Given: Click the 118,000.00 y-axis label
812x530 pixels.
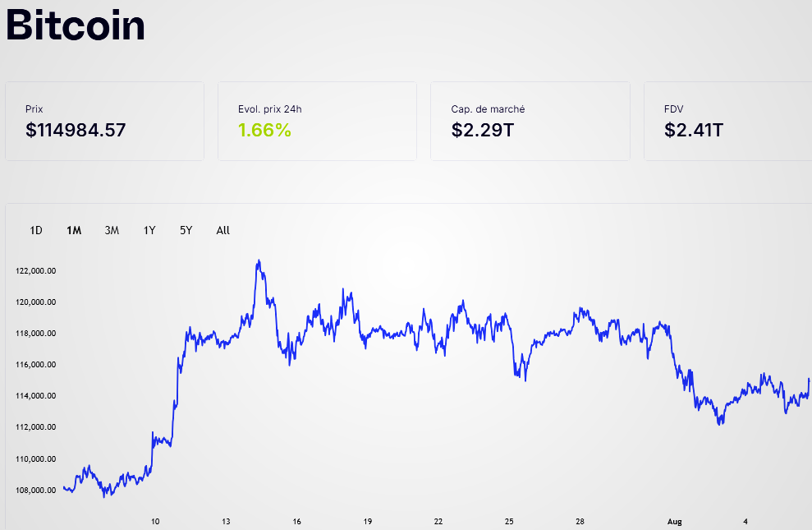Looking at the screenshot, I should pyautogui.click(x=36, y=333).
